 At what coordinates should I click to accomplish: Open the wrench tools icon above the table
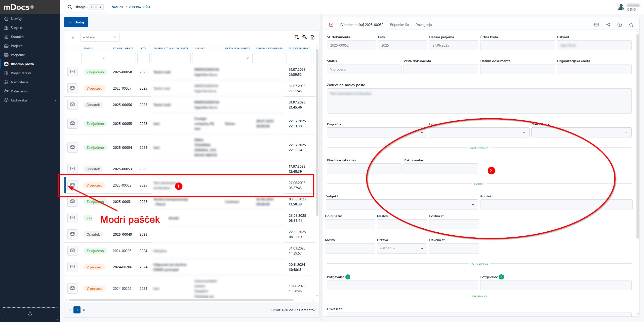click(304, 37)
